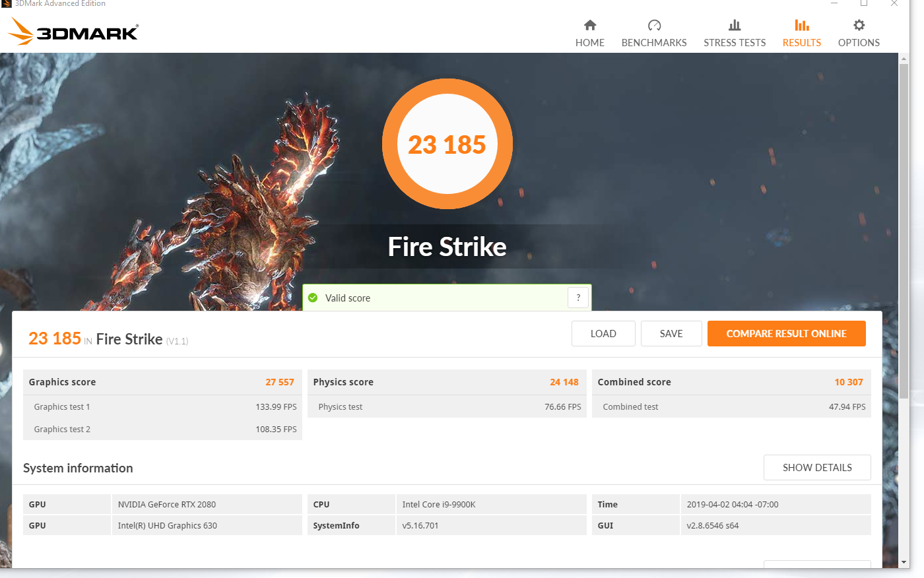
Task: Click the SAVE button
Action: pyautogui.click(x=671, y=334)
